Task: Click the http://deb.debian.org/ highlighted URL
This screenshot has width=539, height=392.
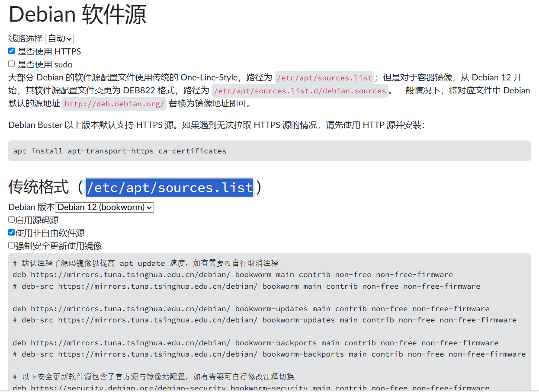Action: point(114,104)
